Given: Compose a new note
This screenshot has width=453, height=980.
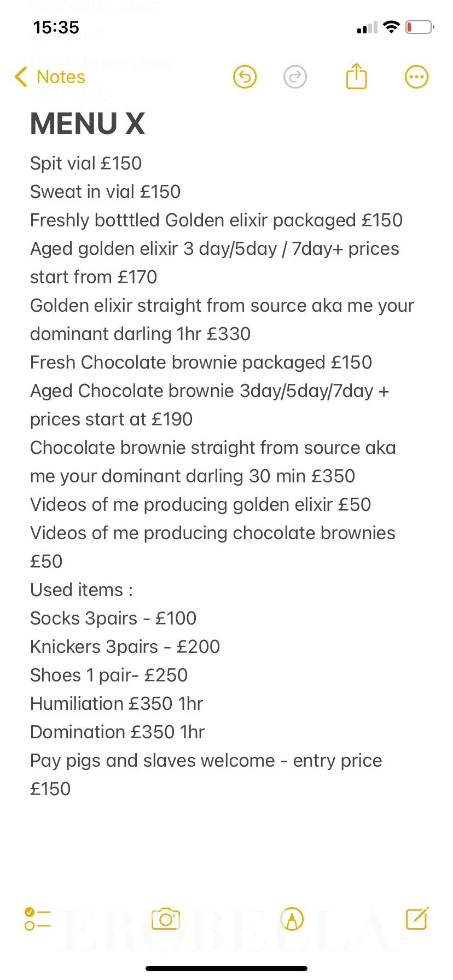Looking at the screenshot, I should (x=417, y=919).
